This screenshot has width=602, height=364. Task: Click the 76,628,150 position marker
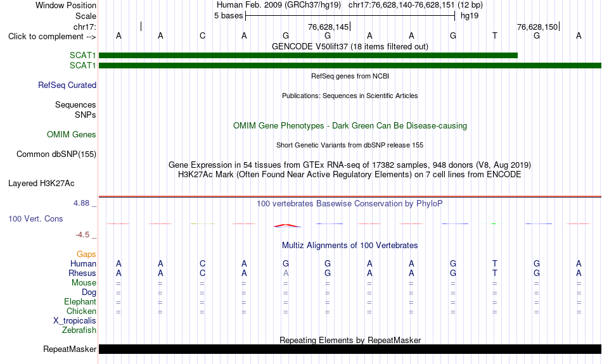(x=538, y=27)
